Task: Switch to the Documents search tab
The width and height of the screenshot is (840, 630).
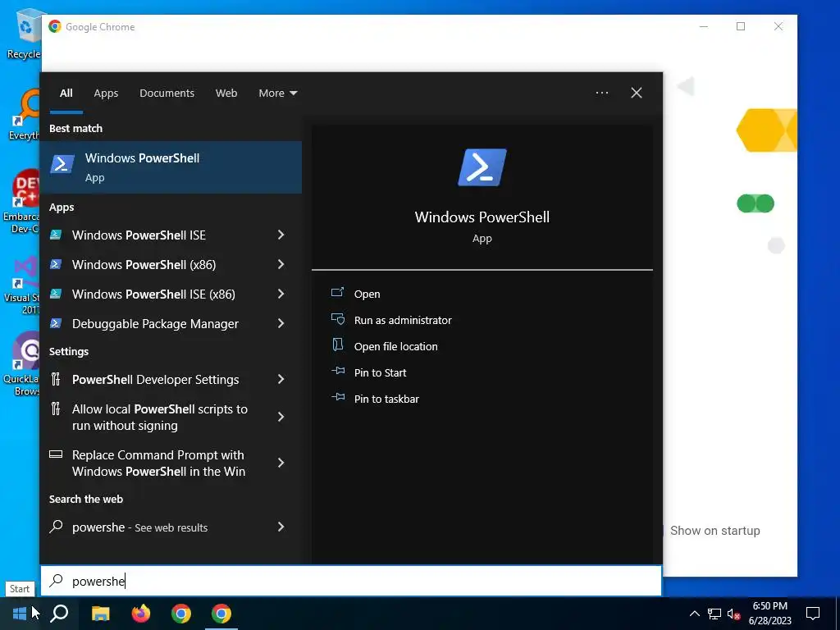Action: click(167, 94)
